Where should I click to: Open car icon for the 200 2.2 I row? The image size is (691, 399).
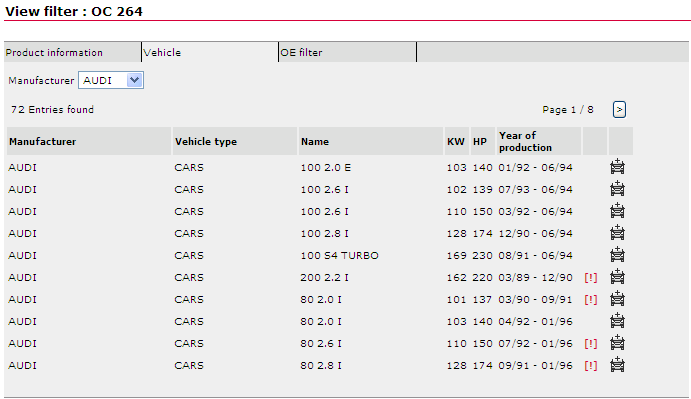pos(617,277)
